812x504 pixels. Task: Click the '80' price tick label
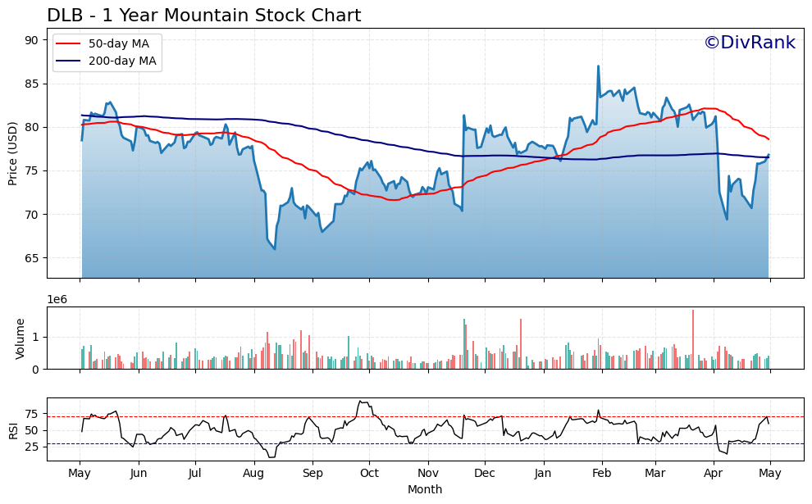(32, 127)
